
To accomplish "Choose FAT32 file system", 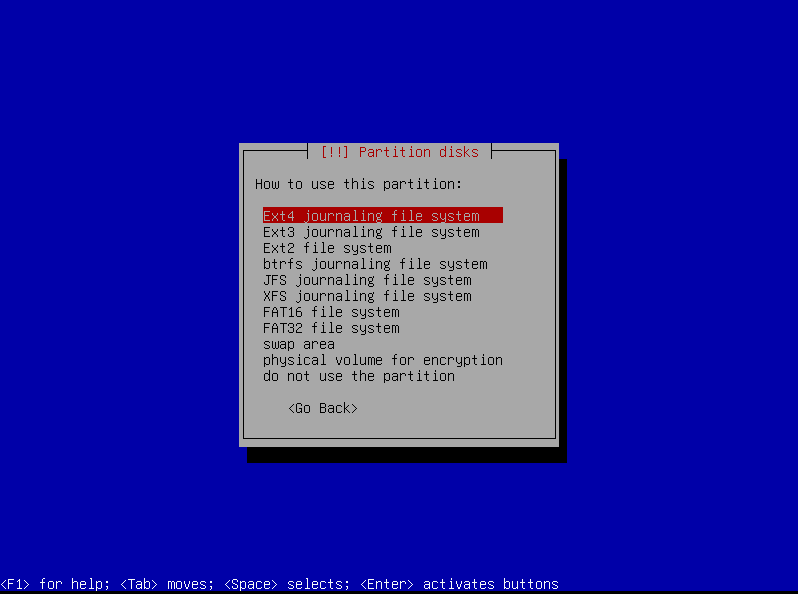I will 331,328.
